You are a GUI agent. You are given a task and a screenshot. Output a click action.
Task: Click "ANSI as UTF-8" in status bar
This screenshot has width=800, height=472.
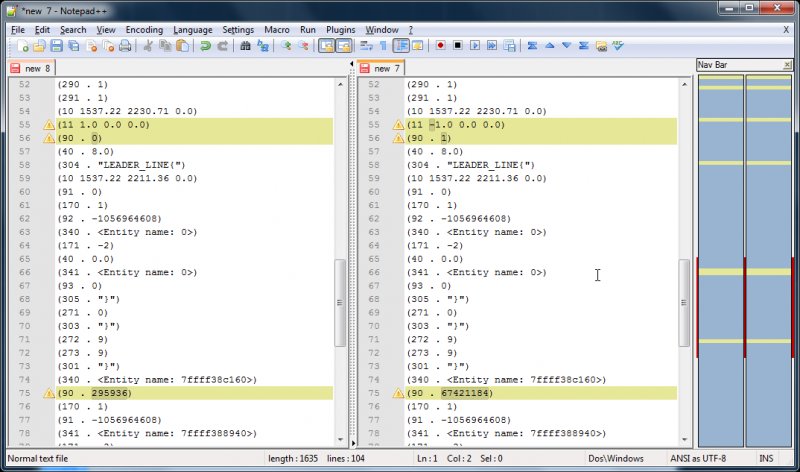click(x=698, y=458)
